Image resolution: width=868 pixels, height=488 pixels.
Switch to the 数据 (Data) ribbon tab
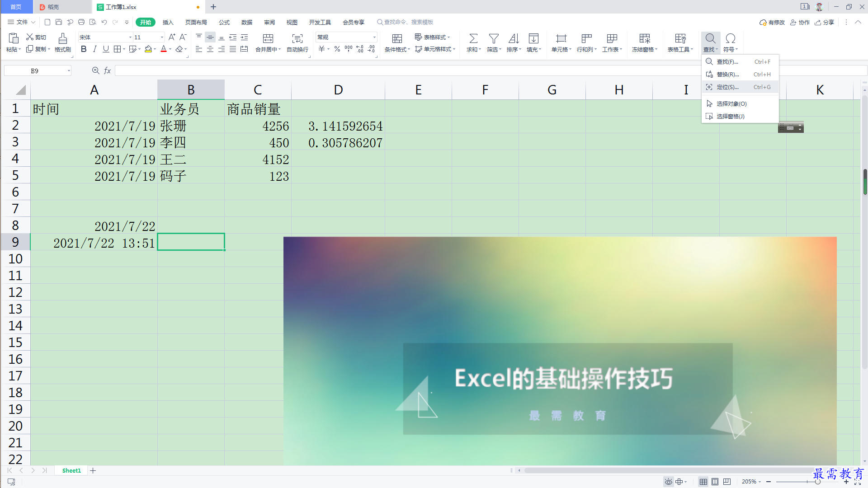247,22
